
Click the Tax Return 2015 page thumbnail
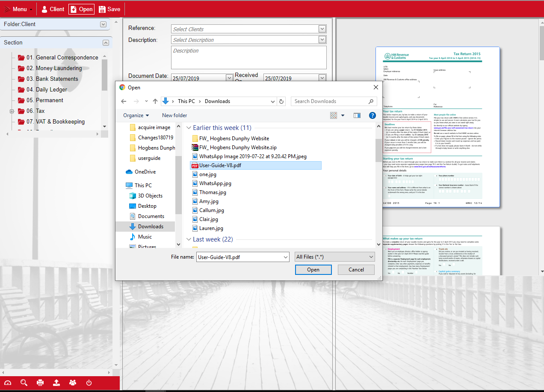(x=438, y=127)
